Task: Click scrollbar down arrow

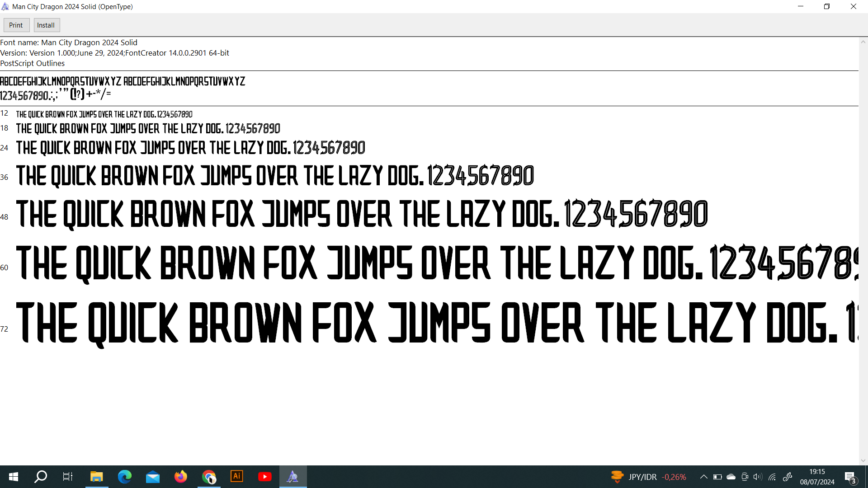Action: pos(863,460)
